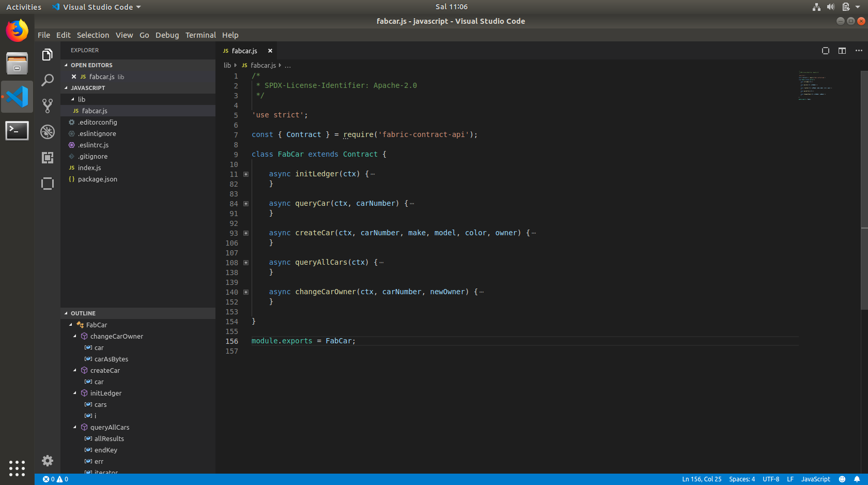The height and width of the screenshot is (485, 868).
Task: Unfold the createCar function
Action: 246,233
